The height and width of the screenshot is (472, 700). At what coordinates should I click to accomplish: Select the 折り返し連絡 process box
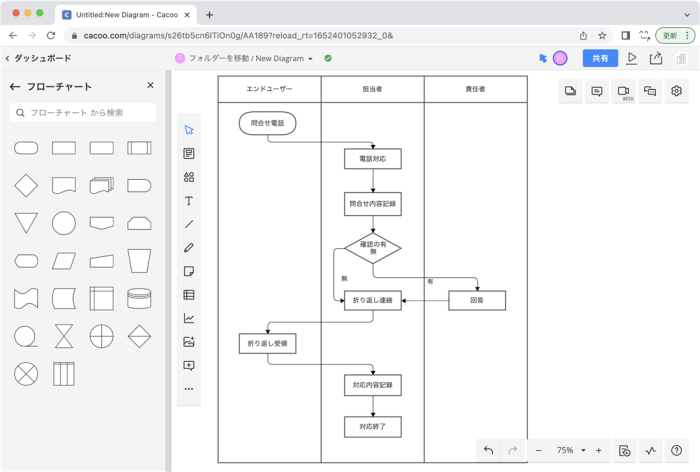coord(373,300)
